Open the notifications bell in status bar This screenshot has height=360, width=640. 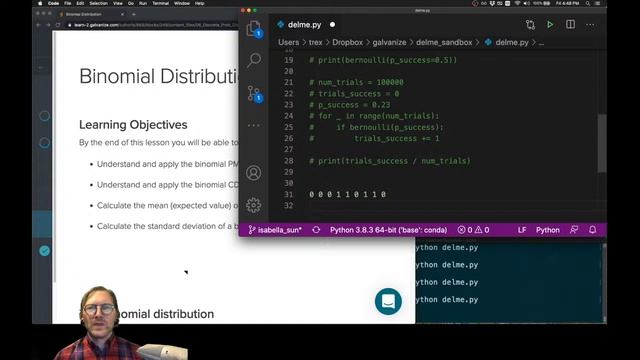593,230
